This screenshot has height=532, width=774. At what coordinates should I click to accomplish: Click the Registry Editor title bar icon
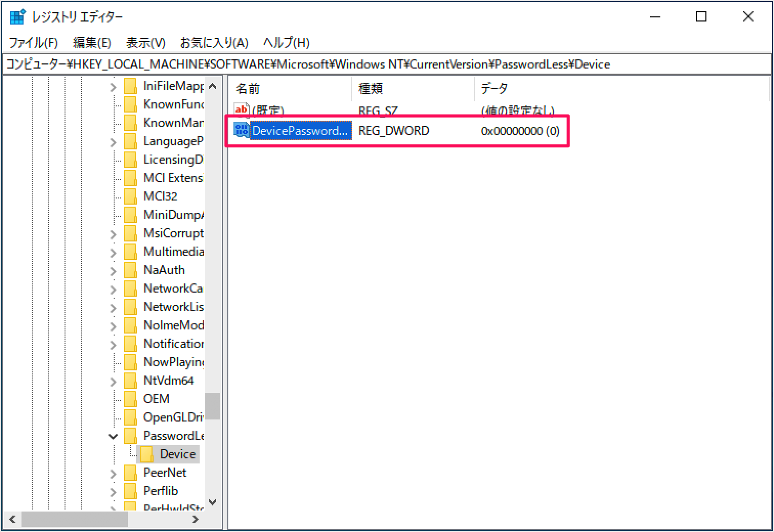pos(17,16)
